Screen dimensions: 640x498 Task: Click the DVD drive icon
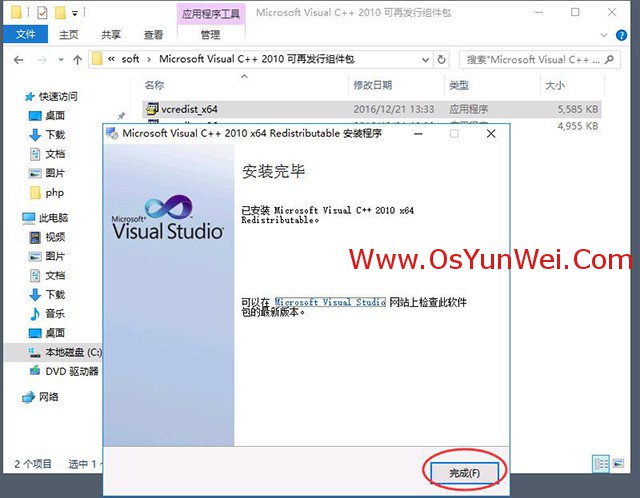pyautogui.click(x=35, y=371)
